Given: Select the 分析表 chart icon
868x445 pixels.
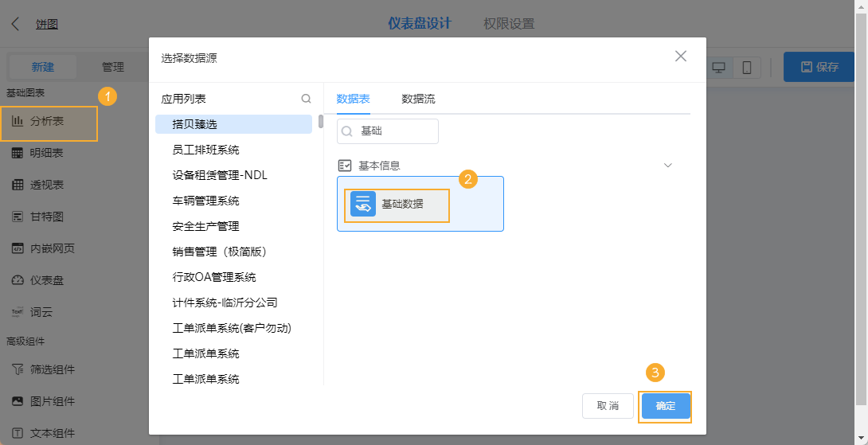Looking at the screenshot, I should (x=18, y=121).
